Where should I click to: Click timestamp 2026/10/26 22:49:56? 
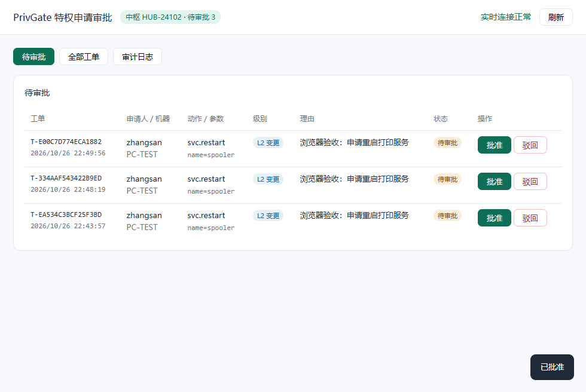(68, 153)
